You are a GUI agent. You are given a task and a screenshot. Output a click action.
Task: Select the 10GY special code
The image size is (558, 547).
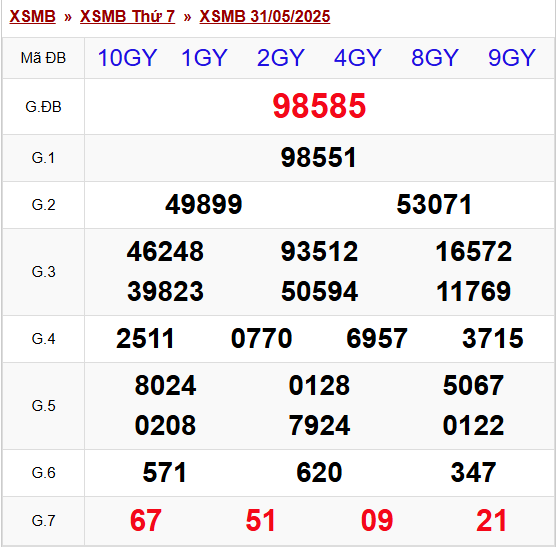(127, 58)
